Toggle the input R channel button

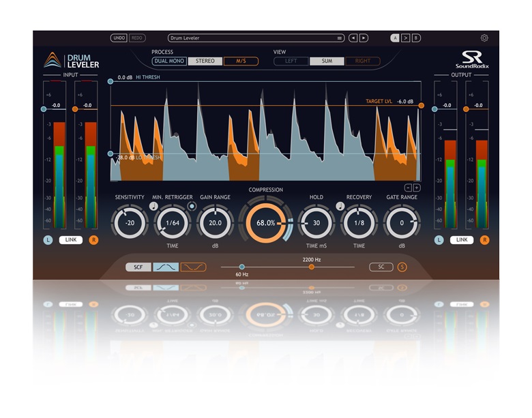point(93,240)
